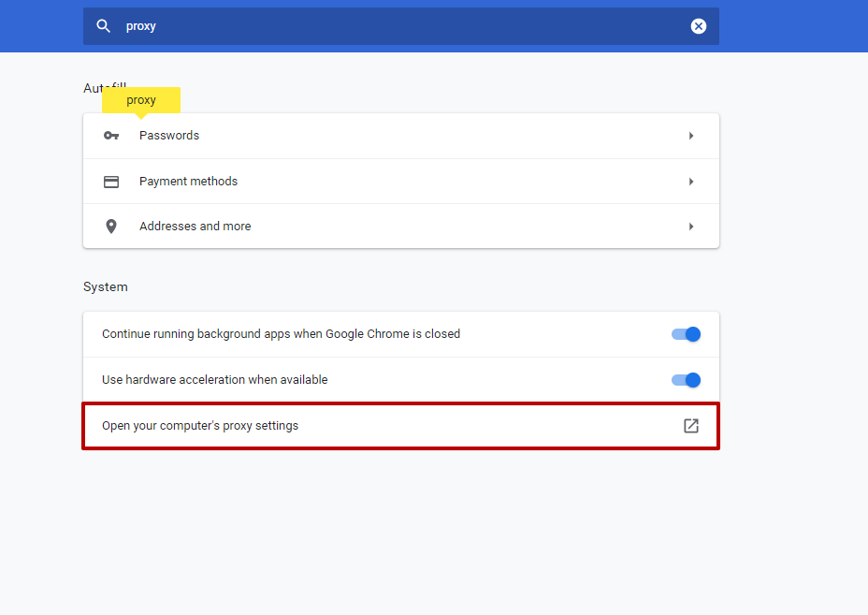Disable the hardware acceleration switch
Viewport: 868px width, 615px height.
click(686, 380)
